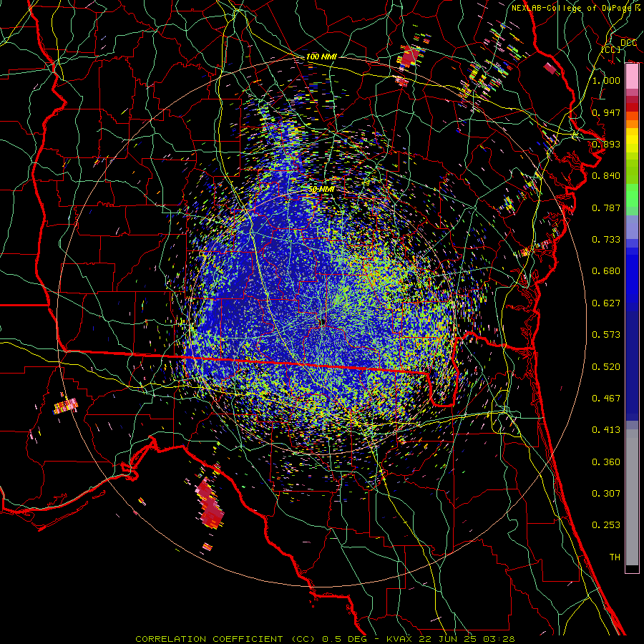This screenshot has width=644, height=644.
Task: Click the 0.627 legend value
Action: 606,303
